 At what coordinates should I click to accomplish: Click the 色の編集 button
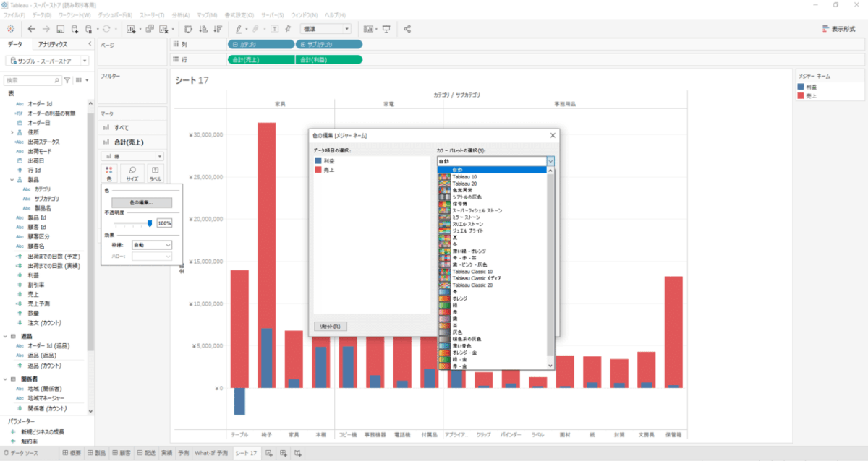tap(141, 202)
